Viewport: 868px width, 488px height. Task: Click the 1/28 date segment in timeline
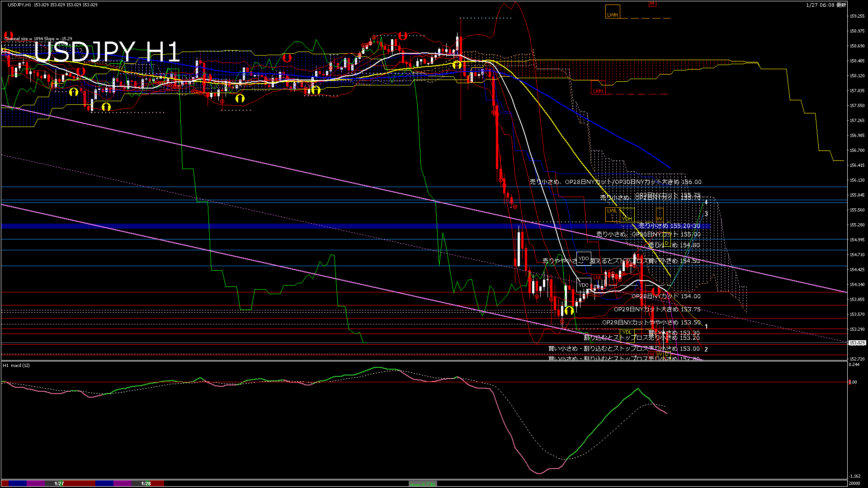(146, 483)
